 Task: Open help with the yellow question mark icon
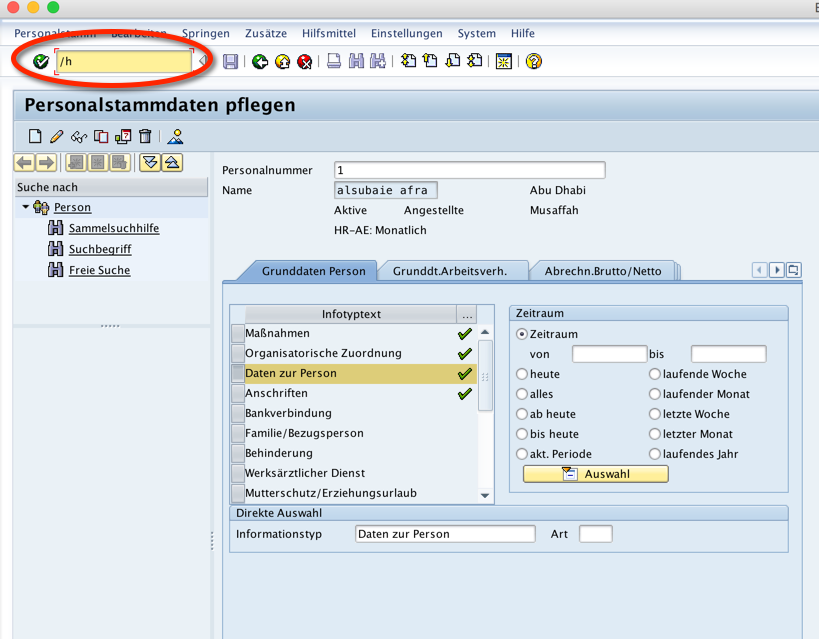[534, 62]
